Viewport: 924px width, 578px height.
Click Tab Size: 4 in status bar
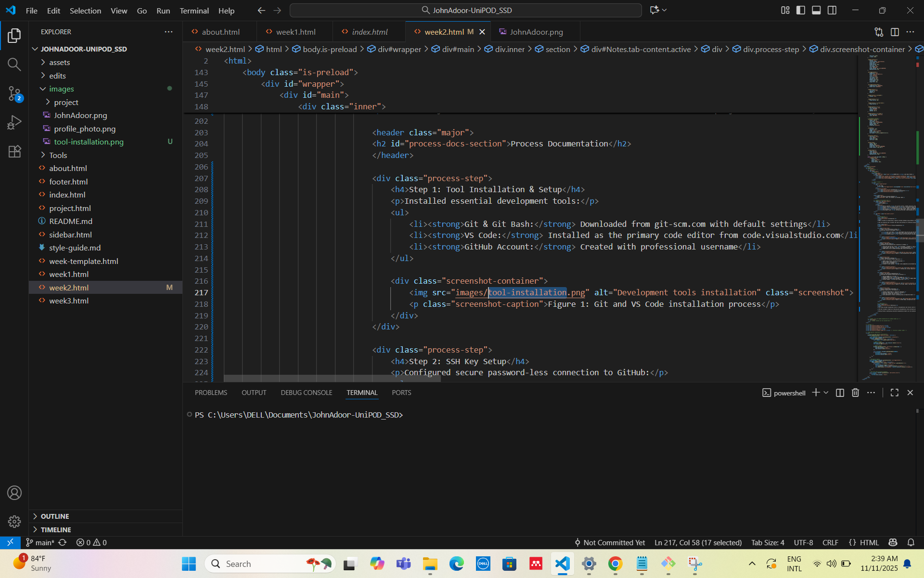768,542
